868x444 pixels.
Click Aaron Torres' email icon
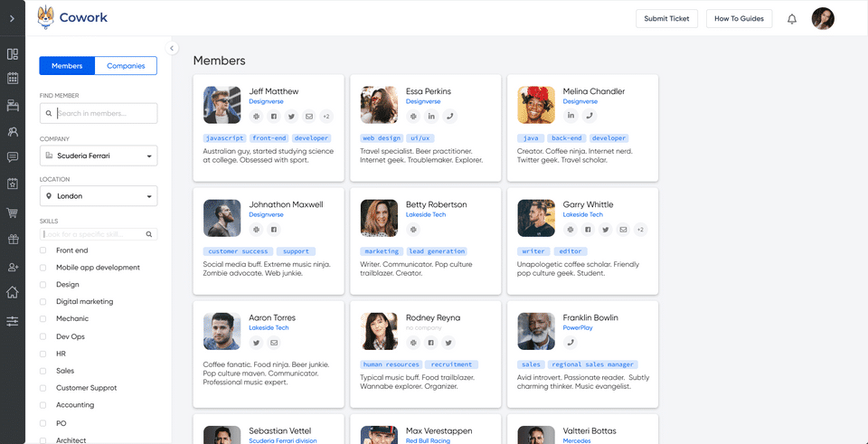[x=273, y=343]
